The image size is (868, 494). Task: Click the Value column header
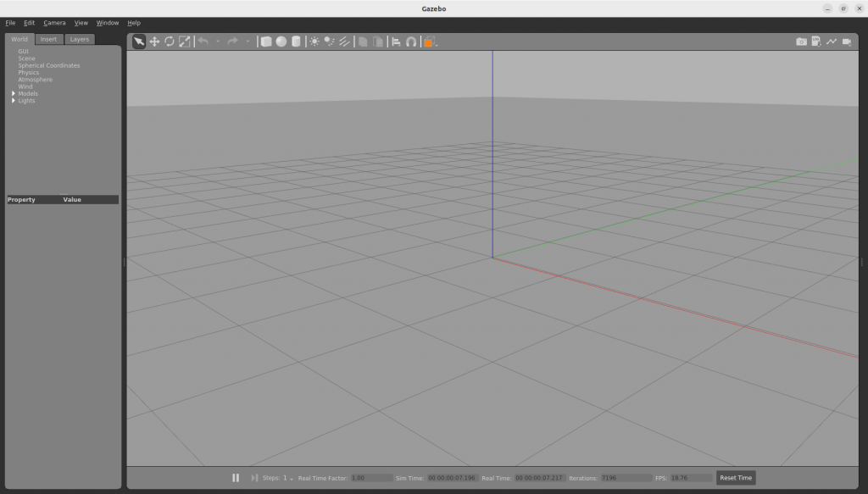pos(72,200)
